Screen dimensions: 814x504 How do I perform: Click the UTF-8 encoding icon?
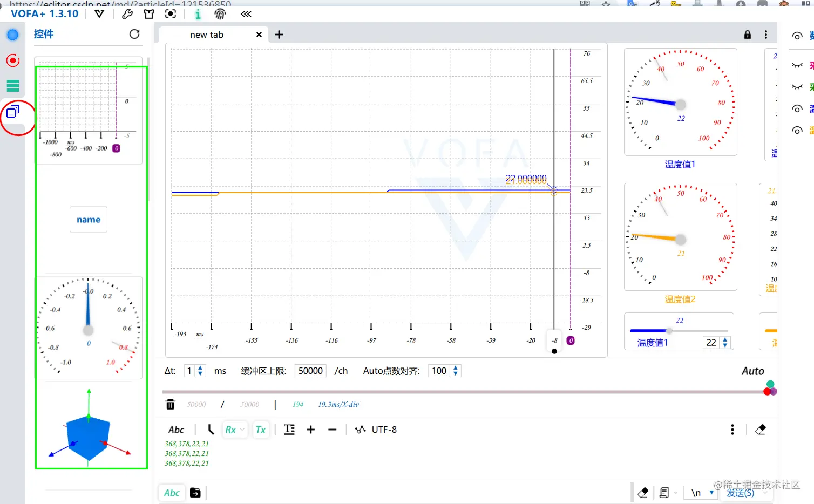click(x=360, y=430)
